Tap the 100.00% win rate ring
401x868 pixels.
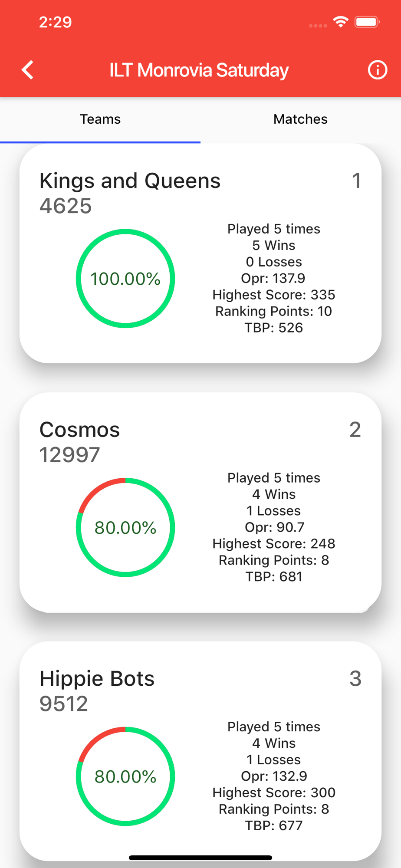[125, 279]
